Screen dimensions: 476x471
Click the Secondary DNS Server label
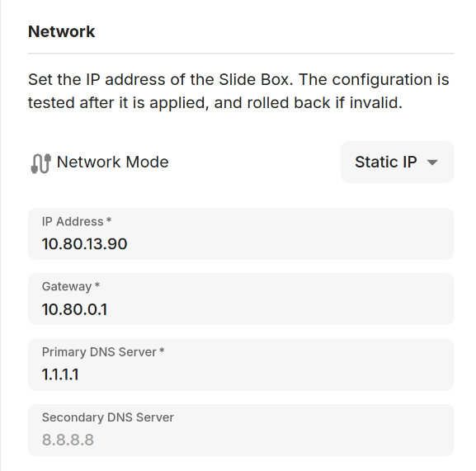tap(108, 417)
